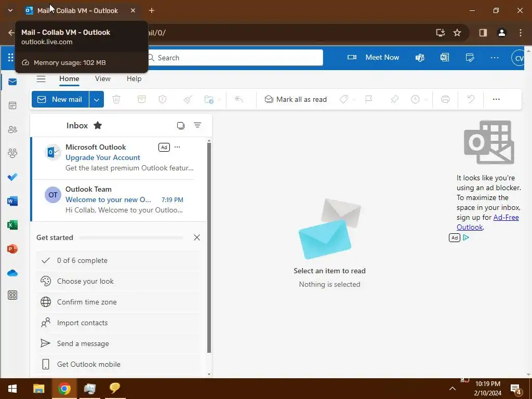
Task: Open the Chrome tab search chevron
Action: pos(10,10)
